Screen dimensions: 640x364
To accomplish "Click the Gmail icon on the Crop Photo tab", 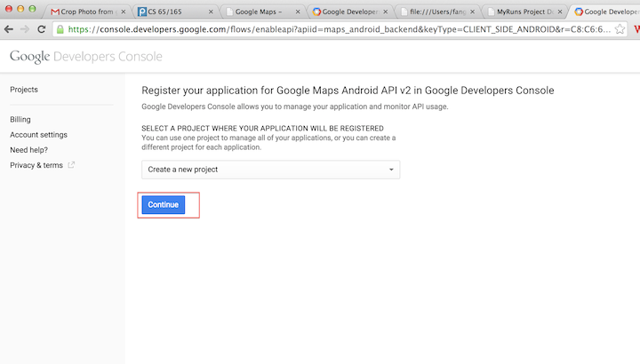I will tap(55, 12).
